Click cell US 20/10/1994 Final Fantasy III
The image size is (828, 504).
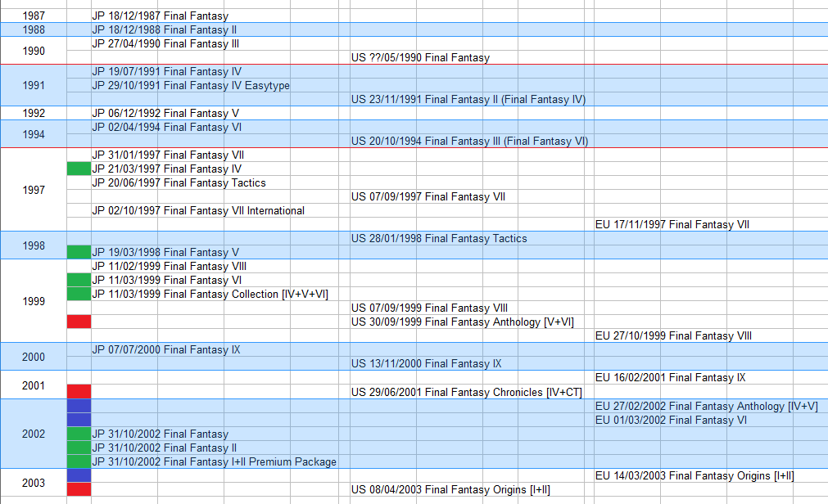(469, 141)
